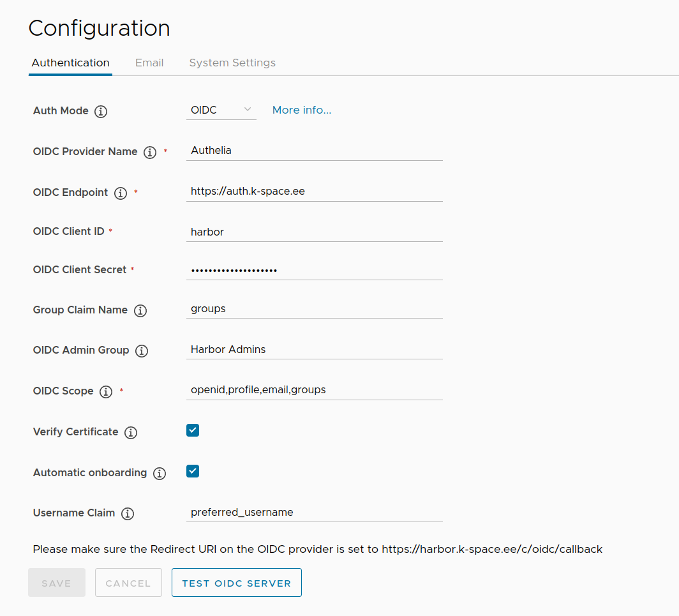
Task: Edit the OIDC Client ID field
Action: coord(314,232)
